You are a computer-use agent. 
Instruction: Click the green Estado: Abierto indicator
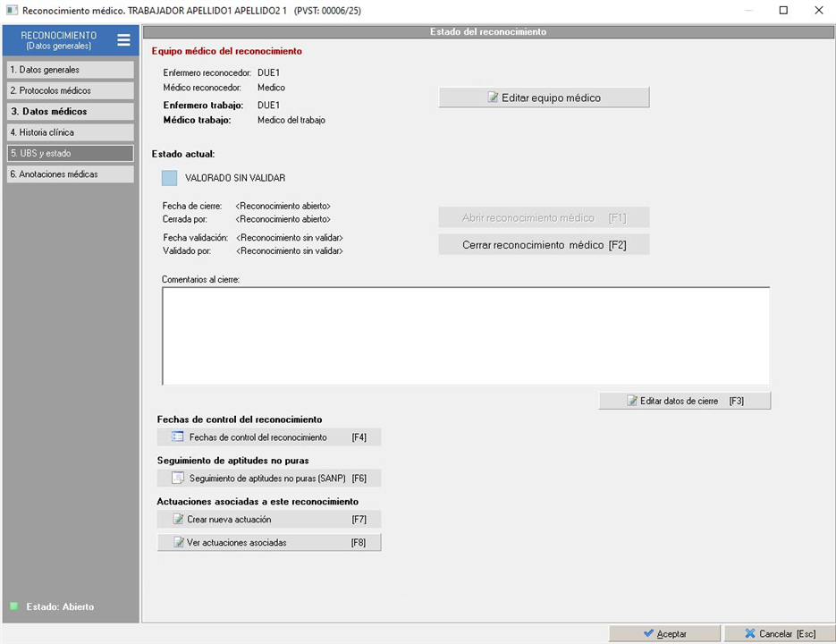(13, 606)
